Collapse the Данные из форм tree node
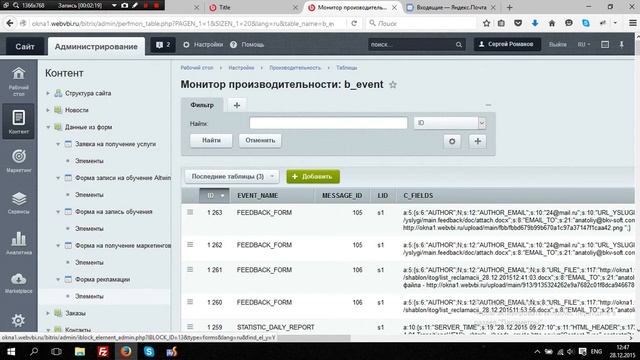640x360 pixels. (x=48, y=127)
